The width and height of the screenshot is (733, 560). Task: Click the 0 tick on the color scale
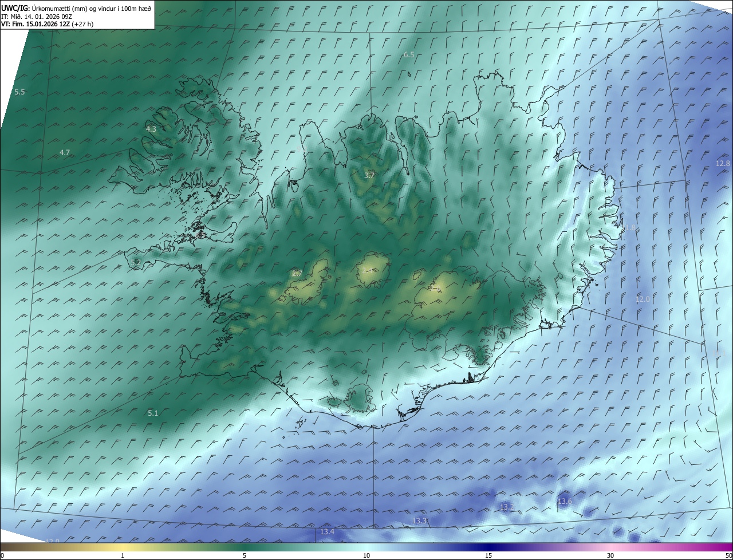click(x=2, y=555)
